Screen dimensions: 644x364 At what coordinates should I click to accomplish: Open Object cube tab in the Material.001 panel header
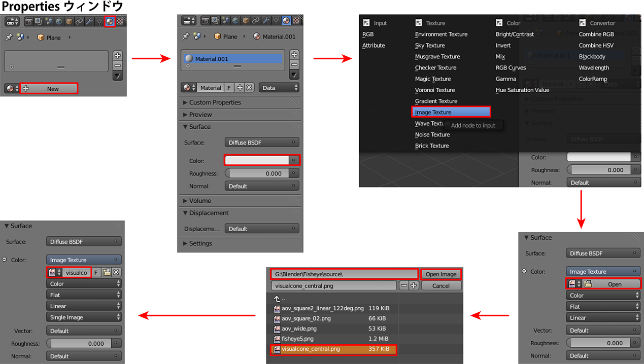(x=246, y=21)
